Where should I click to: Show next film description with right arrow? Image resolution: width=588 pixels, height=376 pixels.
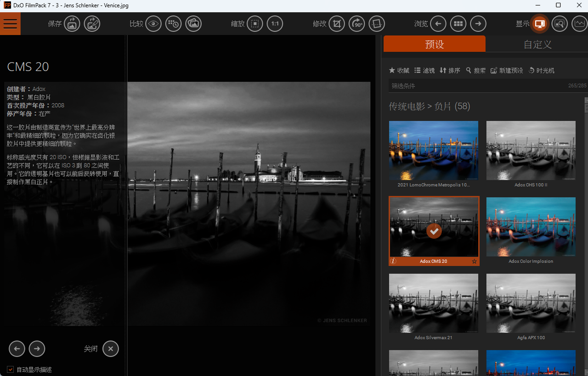click(x=37, y=349)
